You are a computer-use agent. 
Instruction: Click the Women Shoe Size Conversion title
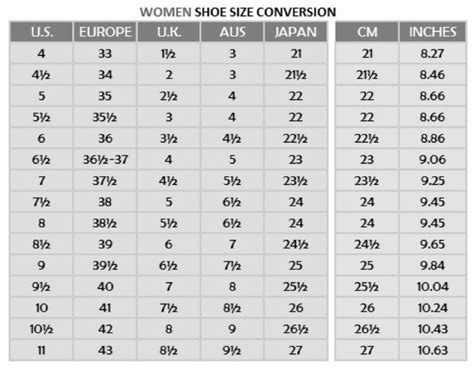point(238,12)
